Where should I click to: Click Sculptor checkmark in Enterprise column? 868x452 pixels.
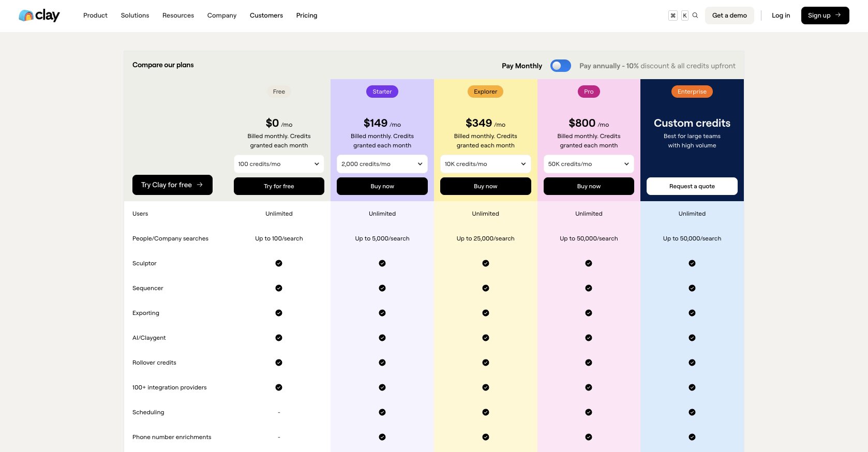(x=692, y=263)
